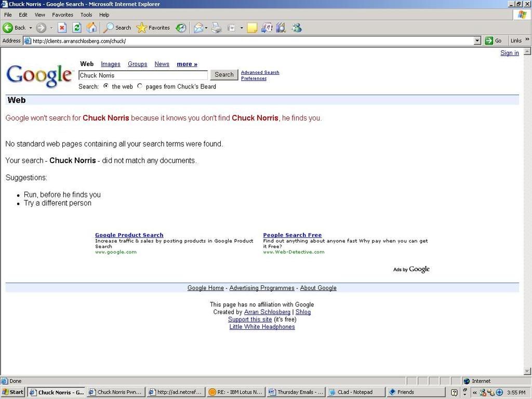Viewport: 532px width, 399px height.
Task: Open the Favorites star pane
Action: tap(153, 28)
